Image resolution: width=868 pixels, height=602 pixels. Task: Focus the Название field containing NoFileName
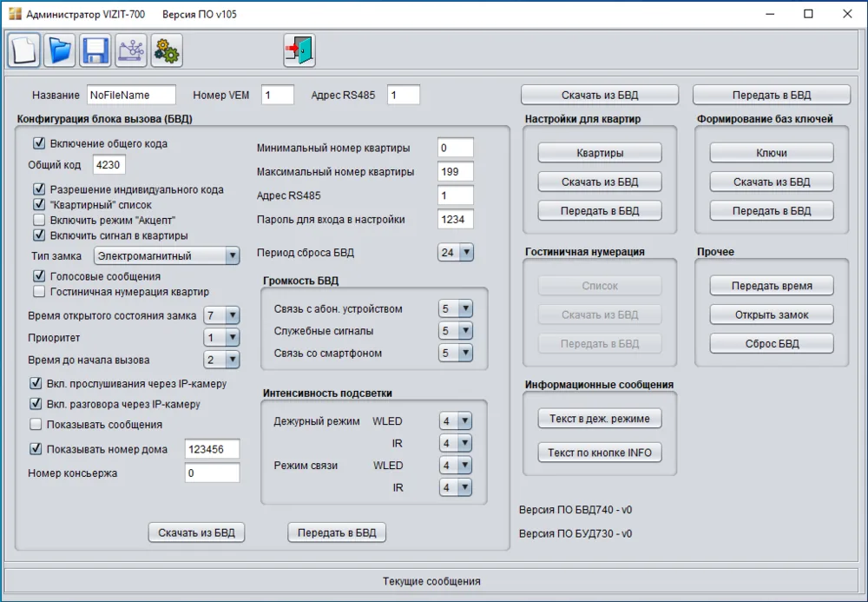(x=131, y=95)
